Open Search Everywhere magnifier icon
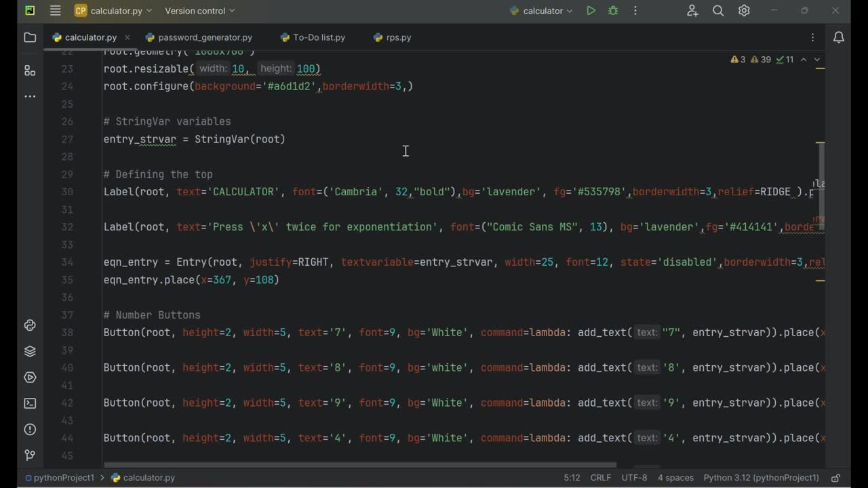The width and height of the screenshot is (868, 488). point(718,11)
